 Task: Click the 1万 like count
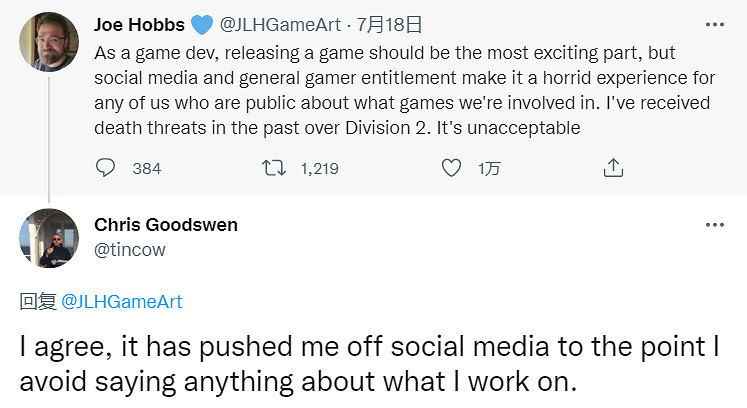coord(489,168)
